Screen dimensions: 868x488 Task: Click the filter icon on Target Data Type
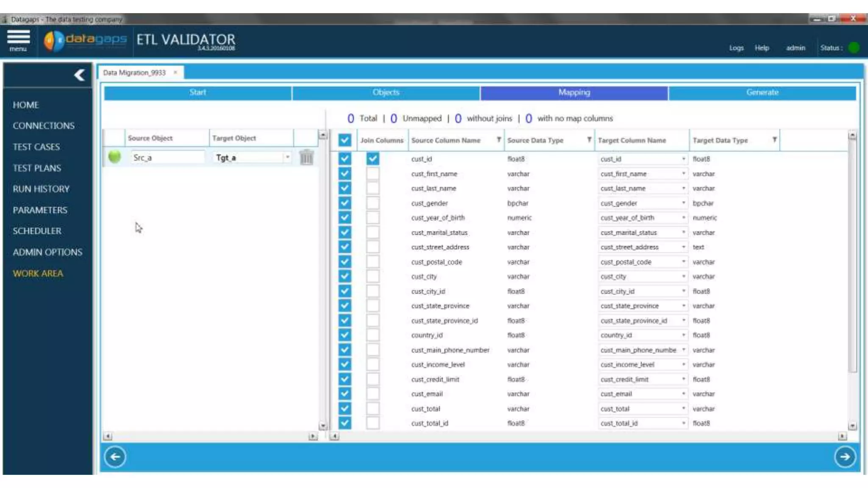click(x=774, y=140)
